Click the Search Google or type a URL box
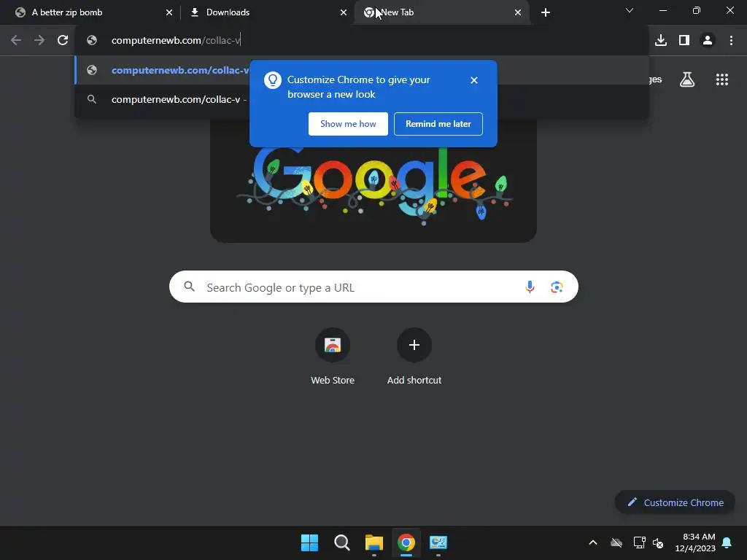The height and width of the screenshot is (560, 747). click(373, 287)
